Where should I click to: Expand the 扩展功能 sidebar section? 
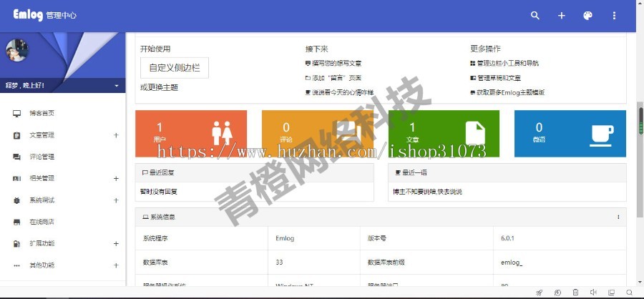pyautogui.click(x=116, y=243)
